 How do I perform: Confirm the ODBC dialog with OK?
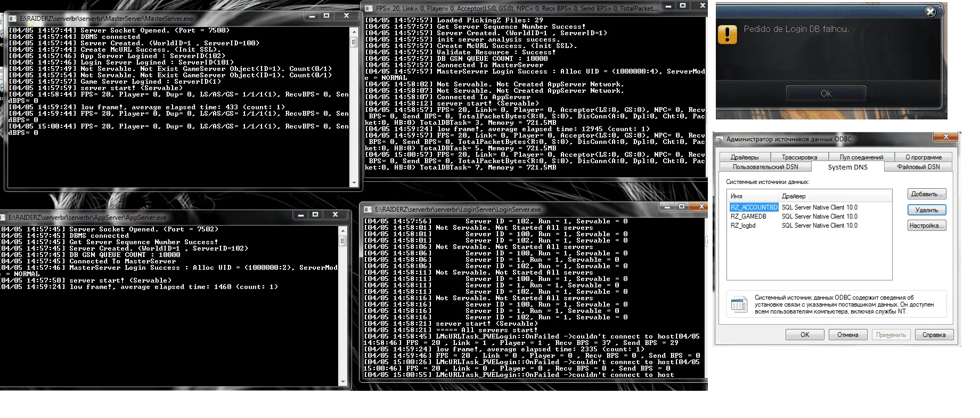coord(805,335)
